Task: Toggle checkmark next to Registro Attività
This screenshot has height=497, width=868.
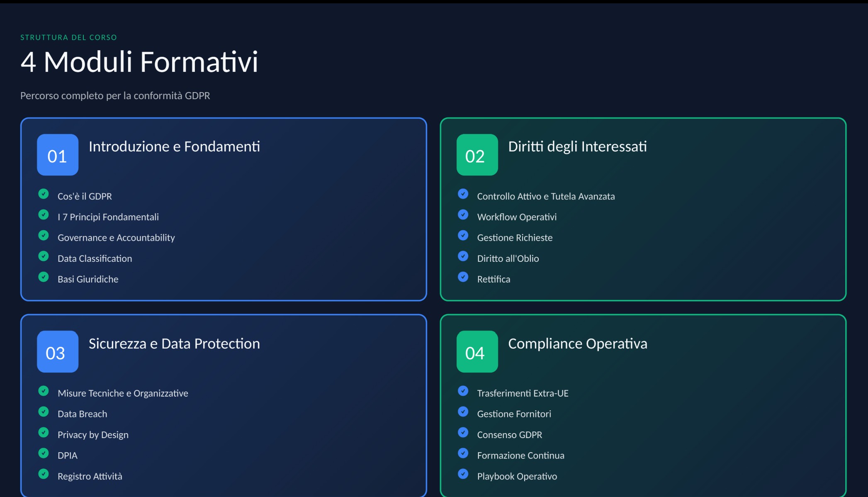Action: pos(44,474)
